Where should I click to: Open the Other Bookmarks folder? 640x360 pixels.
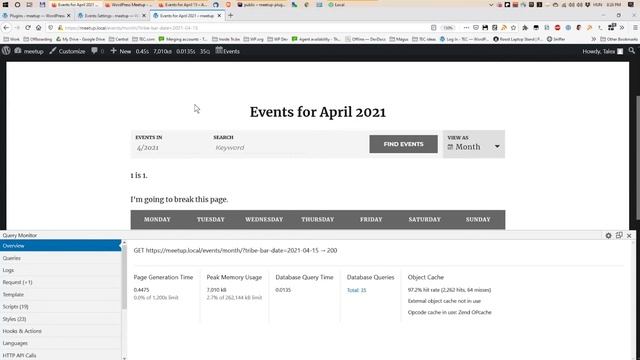619,39
